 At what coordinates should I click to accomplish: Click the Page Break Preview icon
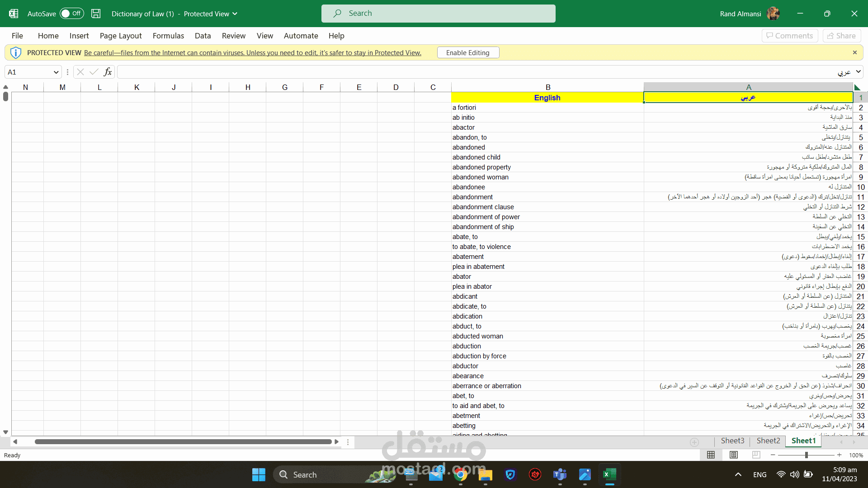tap(755, 455)
